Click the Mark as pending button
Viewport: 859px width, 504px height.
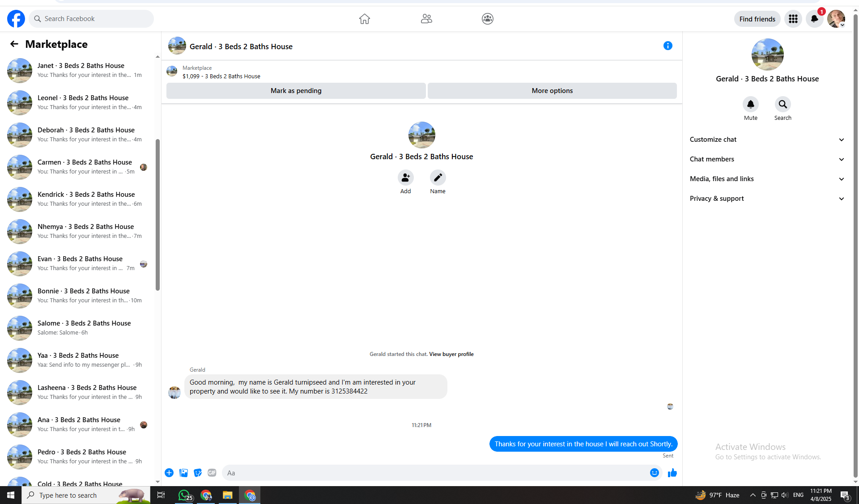(x=296, y=91)
